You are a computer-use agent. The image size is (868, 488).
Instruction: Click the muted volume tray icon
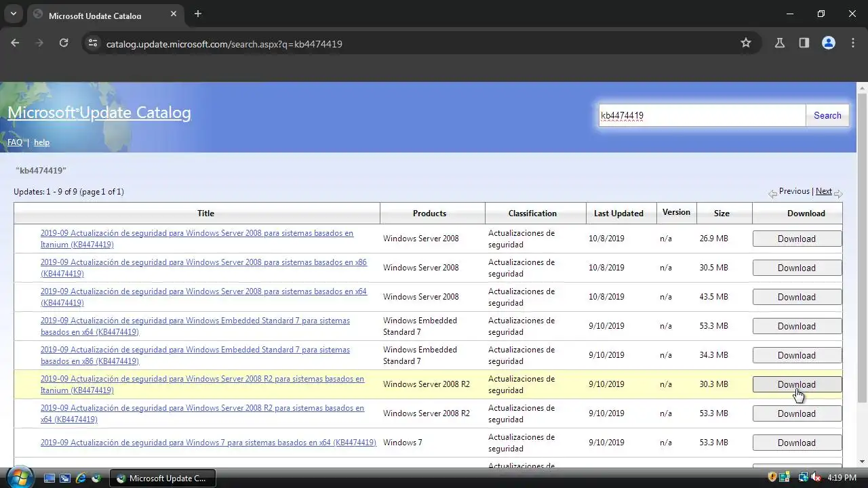click(x=816, y=478)
